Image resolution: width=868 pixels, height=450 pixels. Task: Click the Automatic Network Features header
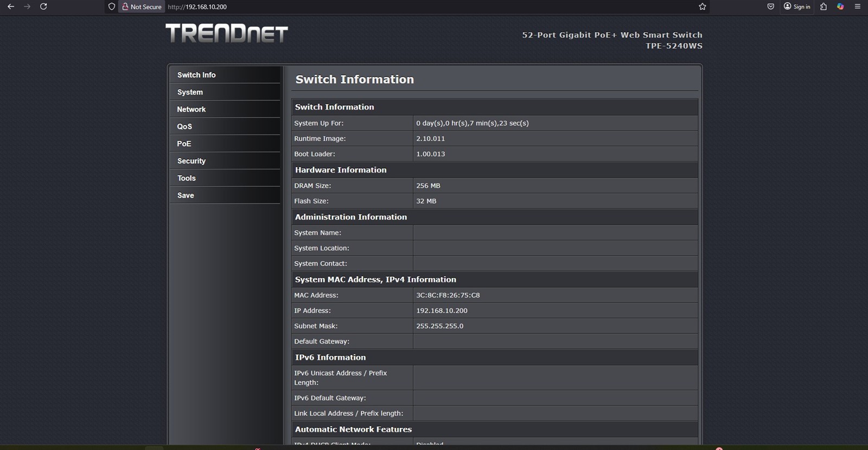(x=353, y=429)
